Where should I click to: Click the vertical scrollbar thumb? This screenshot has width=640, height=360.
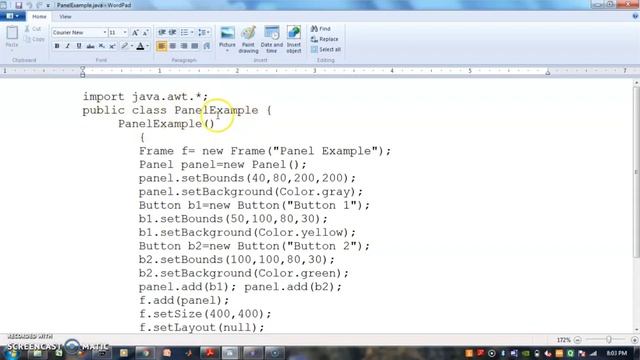636,171
